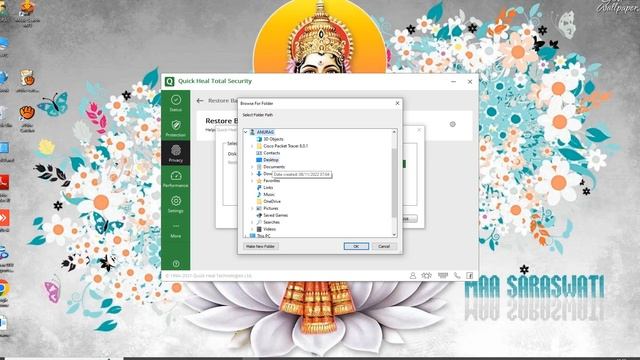Viewport: 640px width, 360px height.
Task: Open Quick Heal Settings gear
Action: click(x=176, y=204)
